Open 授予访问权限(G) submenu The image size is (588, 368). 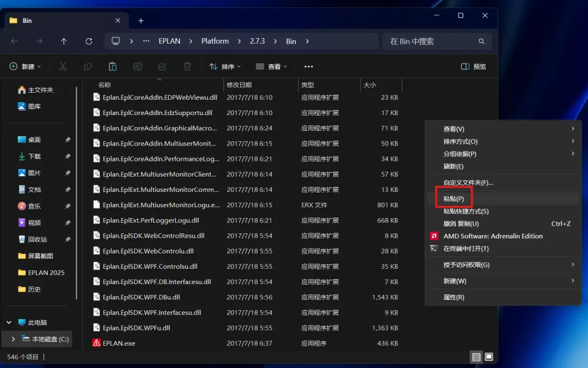503,265
